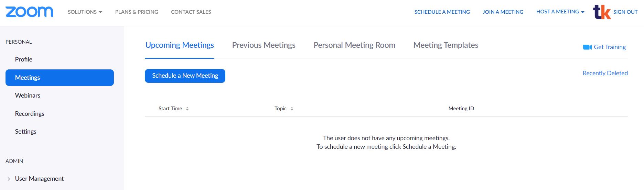Viewport: 644px width, 190px height.
Task: Click Schedule a New Meeting button
Action: click(x=185, y=76)
